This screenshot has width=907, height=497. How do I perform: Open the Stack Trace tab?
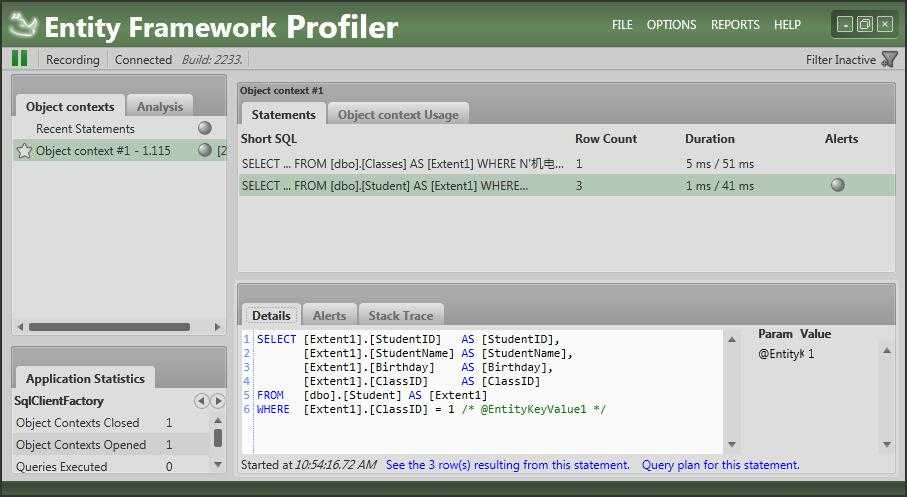click(x=401, y=315)
